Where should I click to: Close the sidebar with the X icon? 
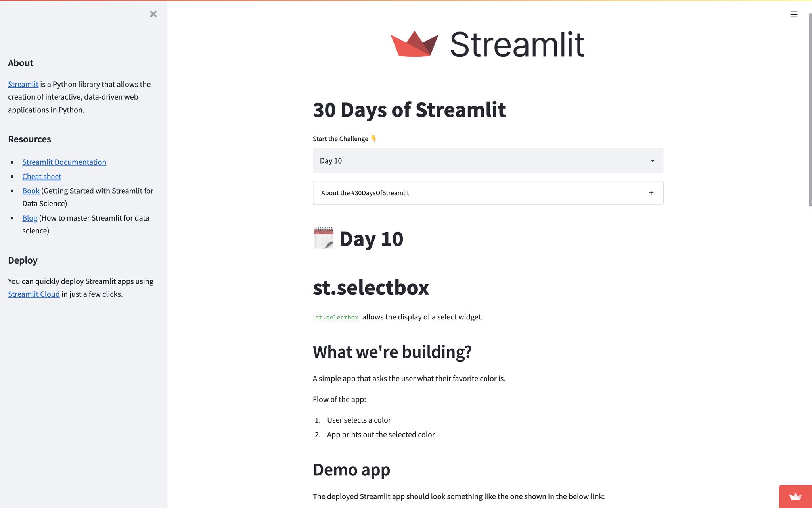[153, 14]
